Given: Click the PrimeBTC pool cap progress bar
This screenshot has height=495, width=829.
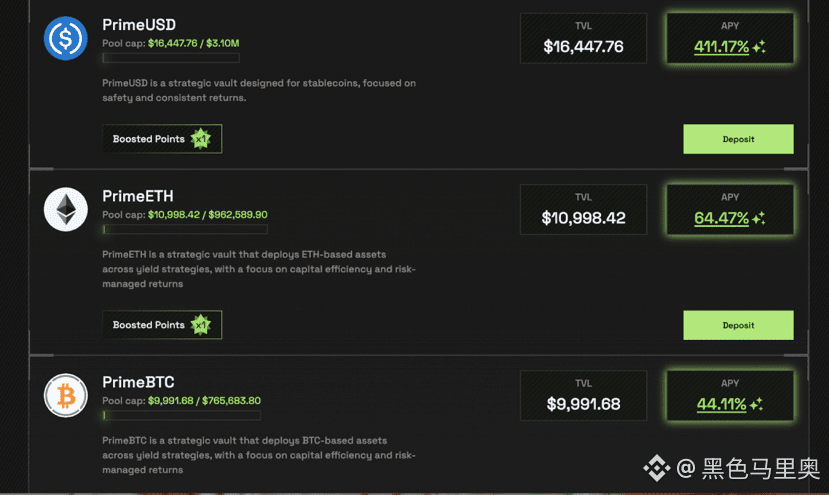Looking at the screenshot, I should click(x=181, y=415).
